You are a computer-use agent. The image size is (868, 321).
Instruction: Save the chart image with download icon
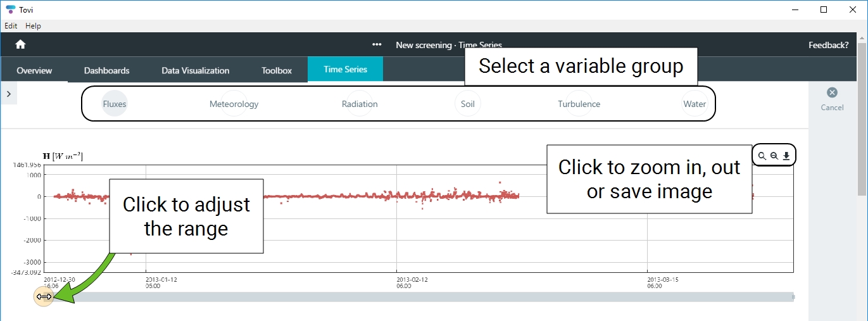[x=786, y=156]
